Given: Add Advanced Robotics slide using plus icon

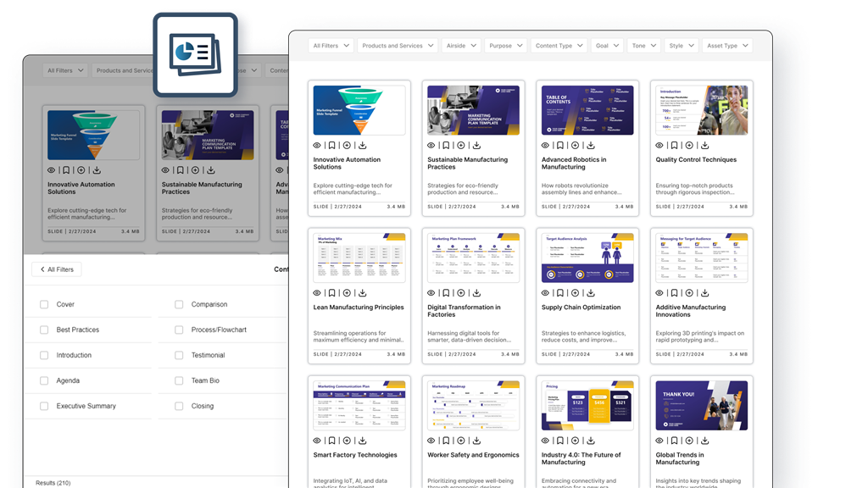Looking at the screenshot, I should [x=576, y=146].
